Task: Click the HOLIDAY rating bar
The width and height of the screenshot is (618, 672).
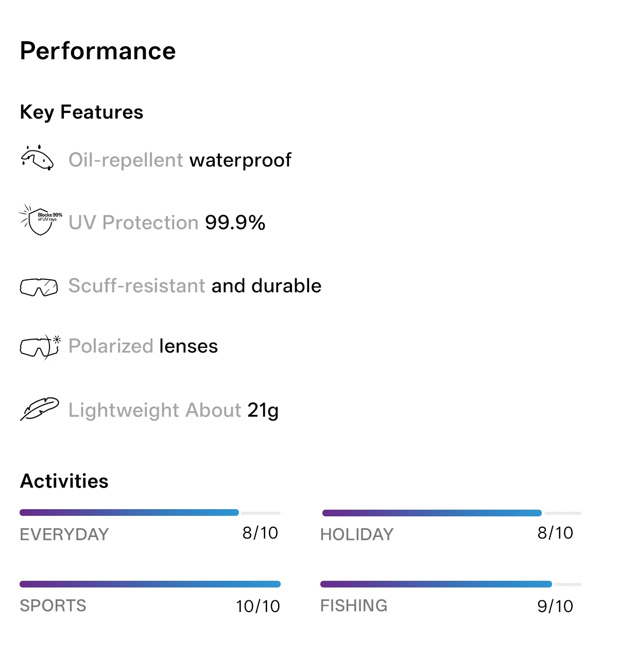Action: click(452, 513)
